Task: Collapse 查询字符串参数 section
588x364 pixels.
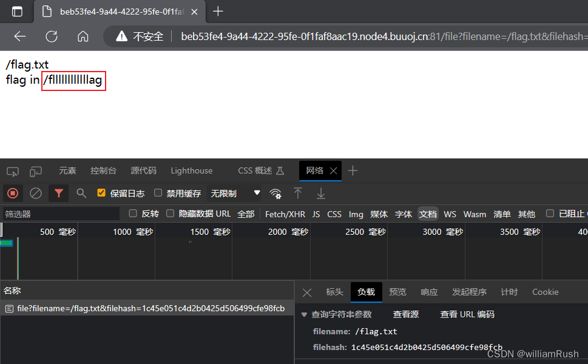Action: pos(304,314)
